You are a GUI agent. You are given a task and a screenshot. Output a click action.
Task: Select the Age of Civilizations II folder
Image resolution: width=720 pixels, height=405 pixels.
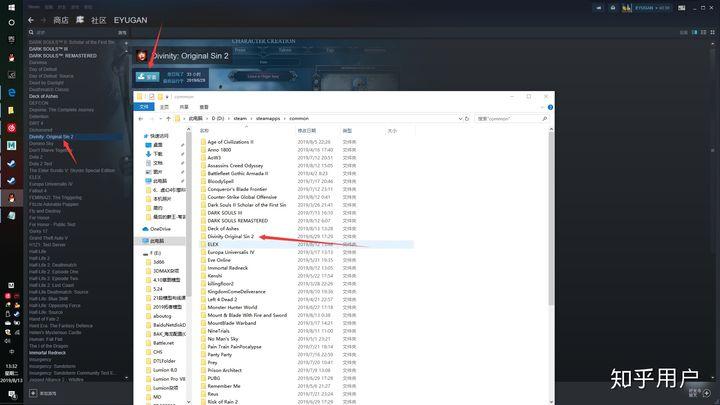pos(230,142)
